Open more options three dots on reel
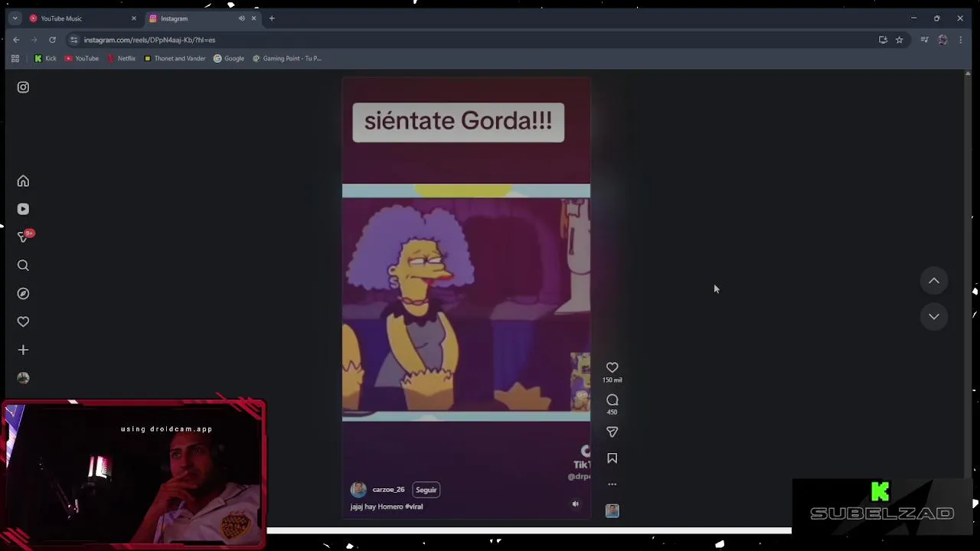Viewport: 980px width, 551px height. (x=612, y=484)
